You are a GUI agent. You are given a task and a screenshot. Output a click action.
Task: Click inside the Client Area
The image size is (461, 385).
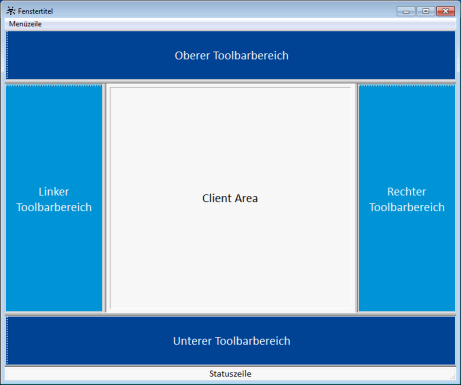[x=230, y=198]
